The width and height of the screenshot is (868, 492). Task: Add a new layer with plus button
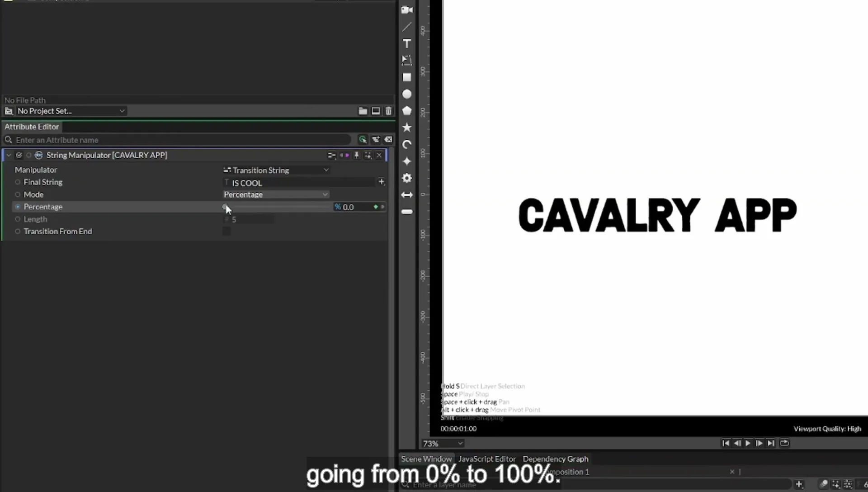pos(799,484)
